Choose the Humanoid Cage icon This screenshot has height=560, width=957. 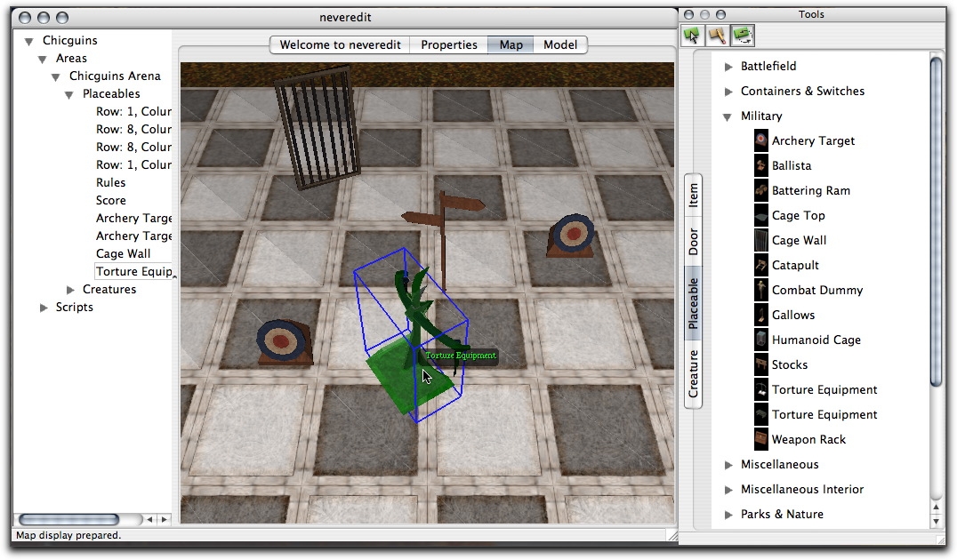pyautogui.click(x=760, y=340)
